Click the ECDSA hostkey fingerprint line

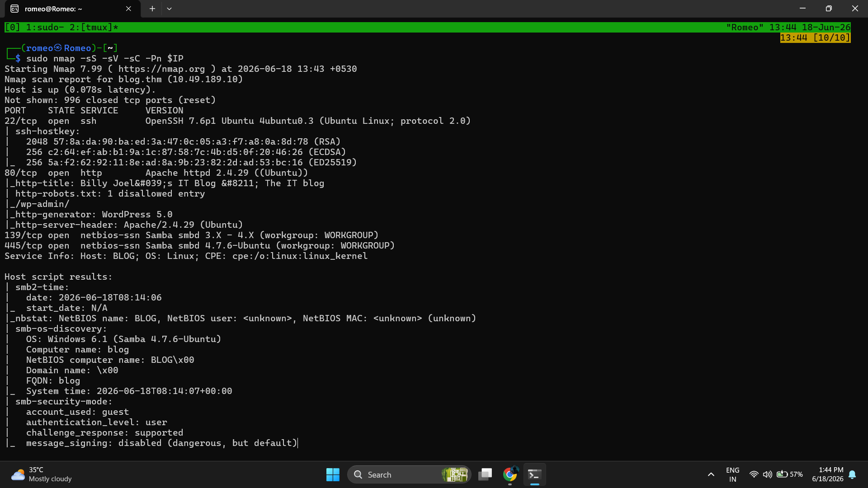pos(186,152)
